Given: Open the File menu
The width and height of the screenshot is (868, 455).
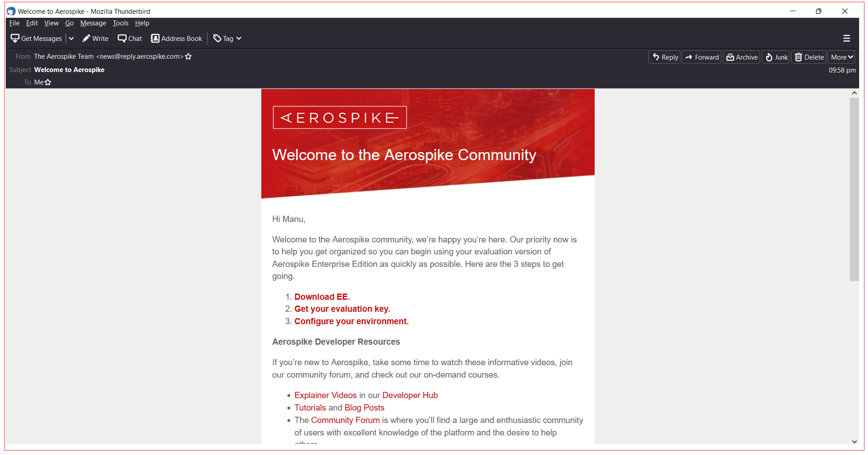Looking at the screenshot, I should coord(14,23).
